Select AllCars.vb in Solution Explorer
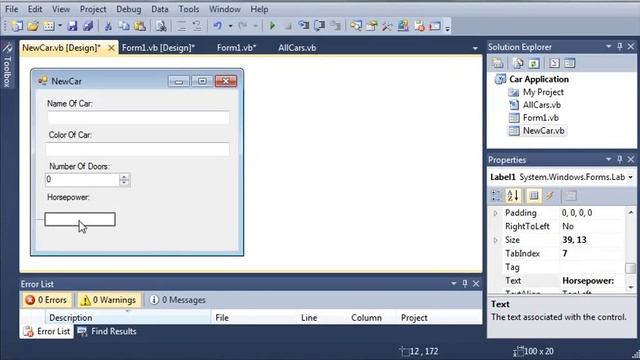Screen dimensions: 640x360 (x=542, y=105)
